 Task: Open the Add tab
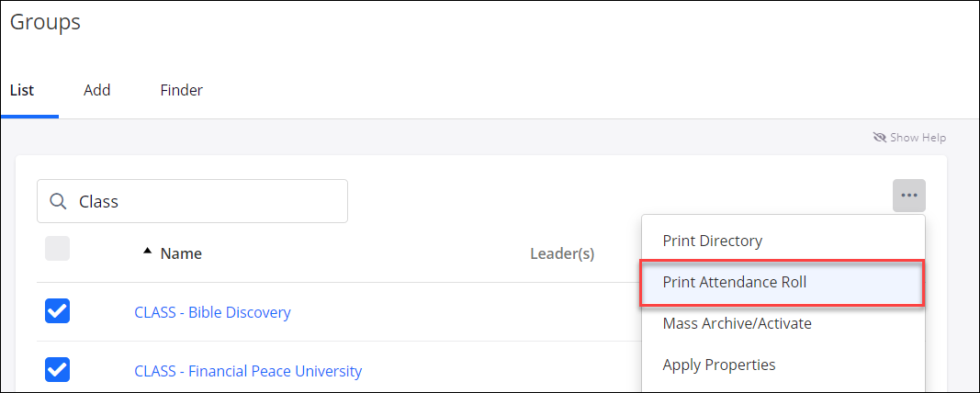click(x=96, y=90)
